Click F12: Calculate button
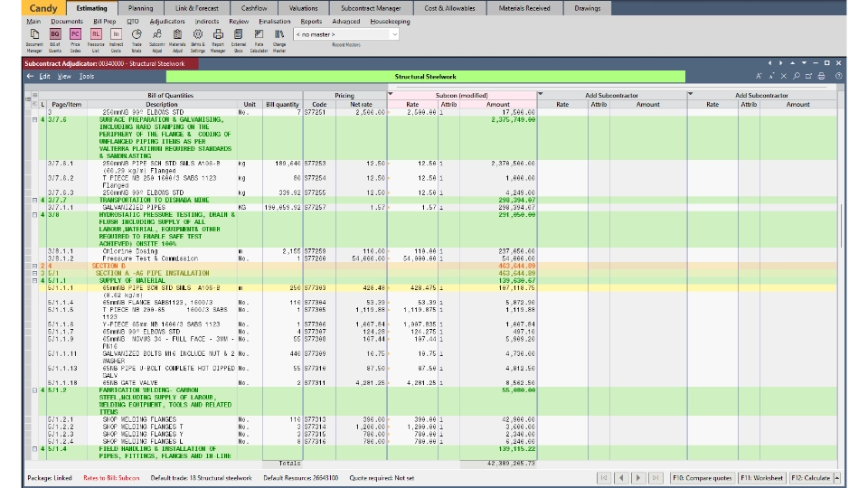 pyautogui.click(x=810, y=478)
